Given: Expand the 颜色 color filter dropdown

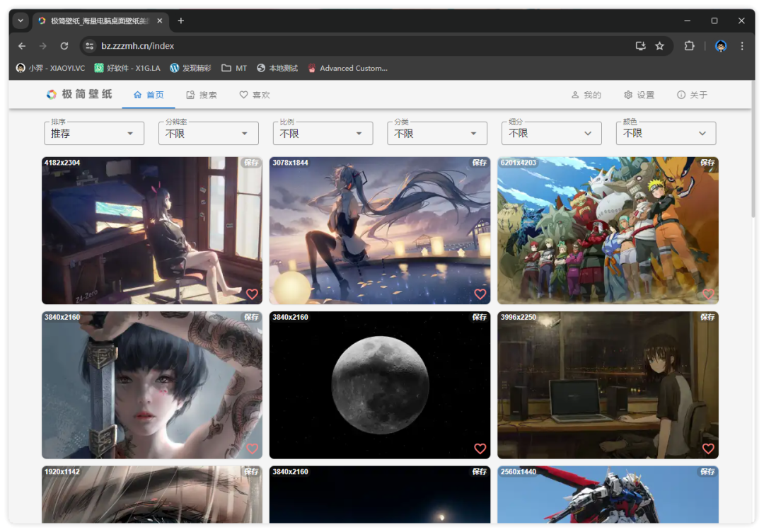Looking at the screenshot, I should tap(666, 133).
